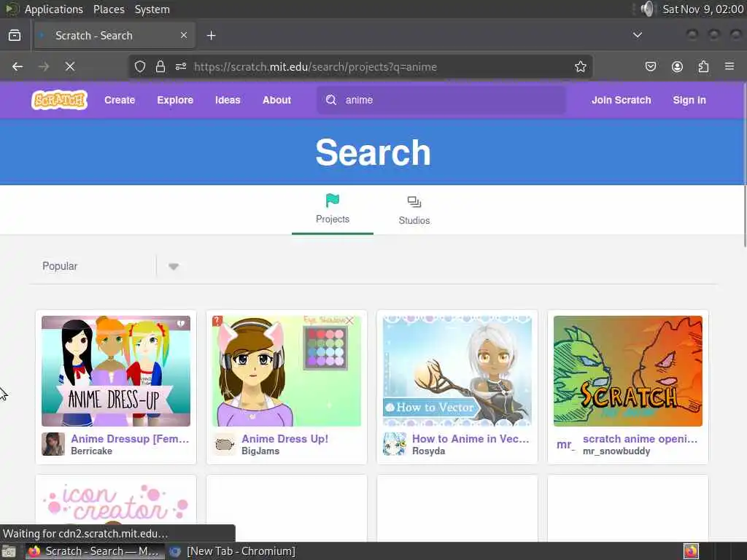Open the Places menu
This screenshot has width=747, height=560.
(109, 9)
